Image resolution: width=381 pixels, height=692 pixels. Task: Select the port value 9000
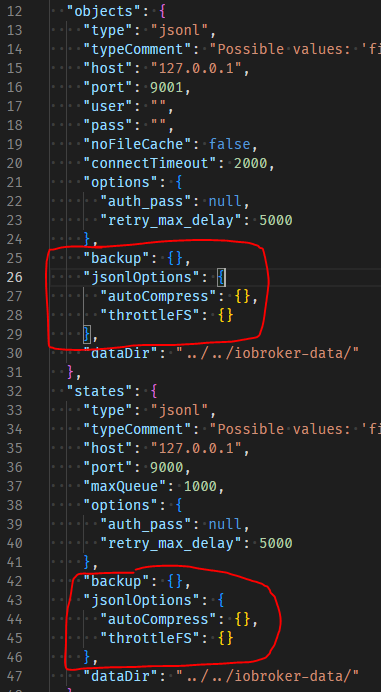[x=166, y=467]
